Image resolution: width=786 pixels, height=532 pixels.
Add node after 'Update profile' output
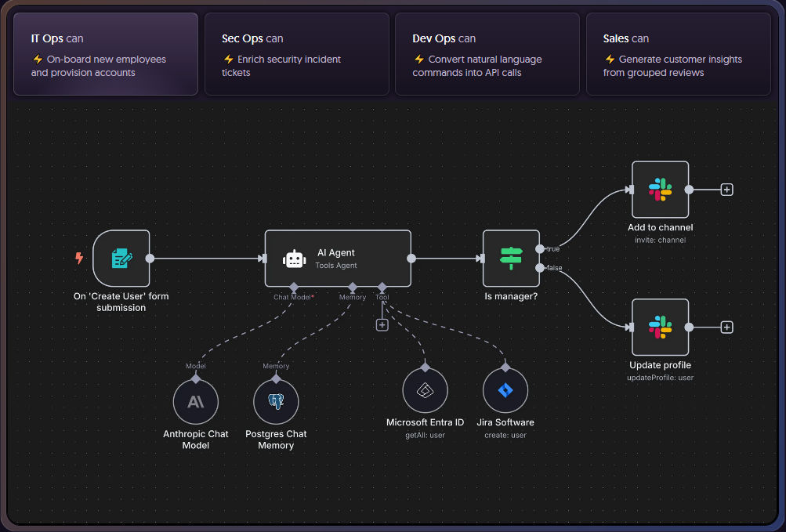click(726, 327)
